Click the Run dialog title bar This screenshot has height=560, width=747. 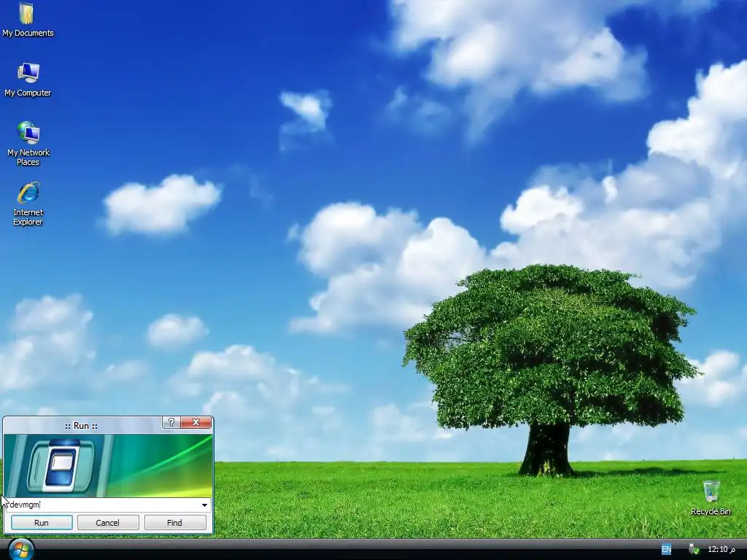pyautogui.click(x=82, y=425)
